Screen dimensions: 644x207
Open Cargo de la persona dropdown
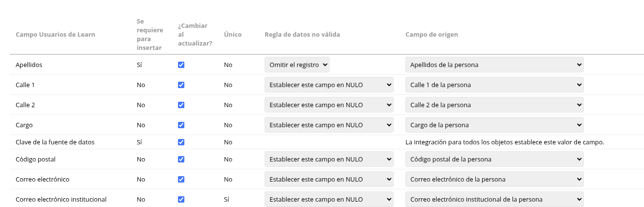(x=494, y=125)
